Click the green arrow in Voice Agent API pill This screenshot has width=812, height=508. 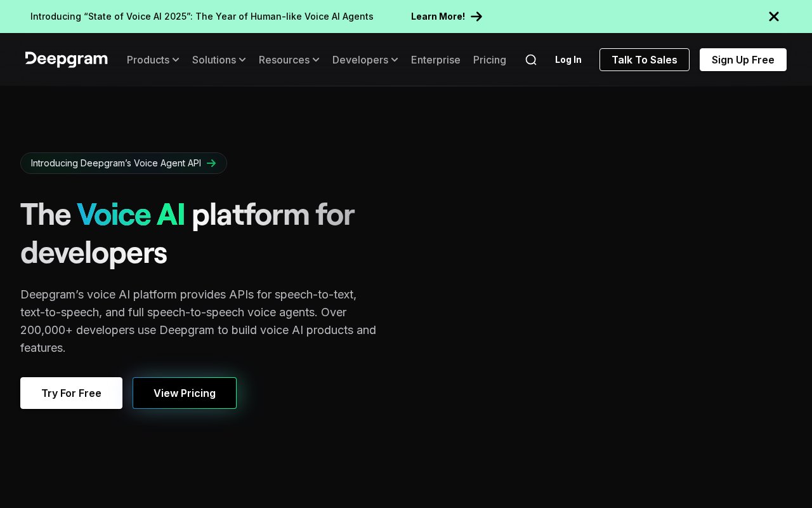[x=212, y=163]
